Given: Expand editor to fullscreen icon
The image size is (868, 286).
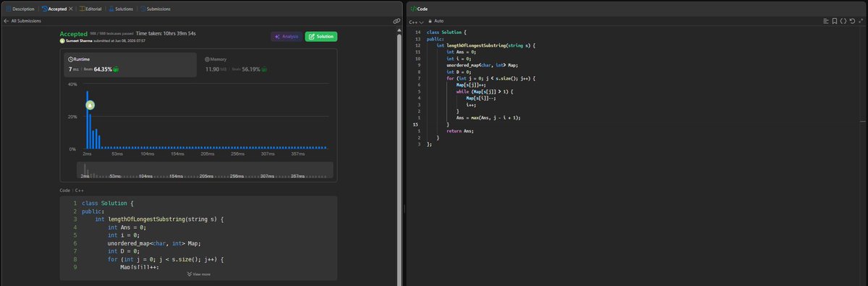Looking at the screenshot, I should 860,22.
